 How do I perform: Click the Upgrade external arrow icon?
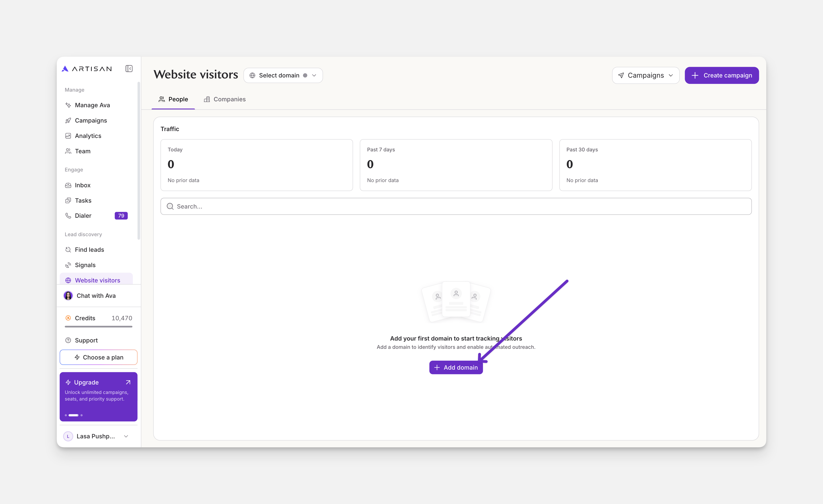click(x=128, y=383)
